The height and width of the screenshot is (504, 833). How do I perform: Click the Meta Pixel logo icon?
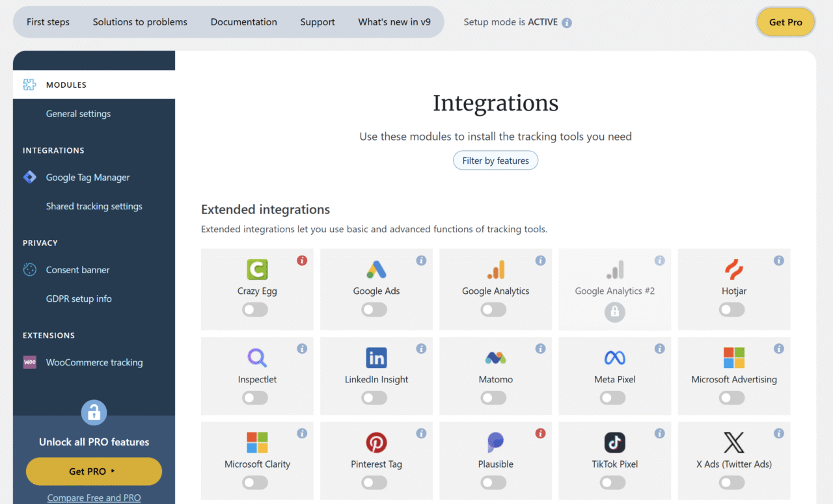coord(614,358)
